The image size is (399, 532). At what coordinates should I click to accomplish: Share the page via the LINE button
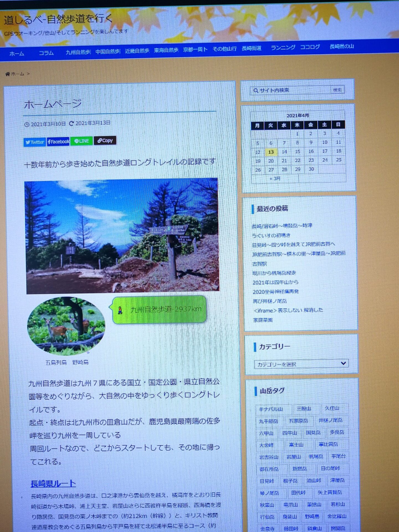pos(81,141)
